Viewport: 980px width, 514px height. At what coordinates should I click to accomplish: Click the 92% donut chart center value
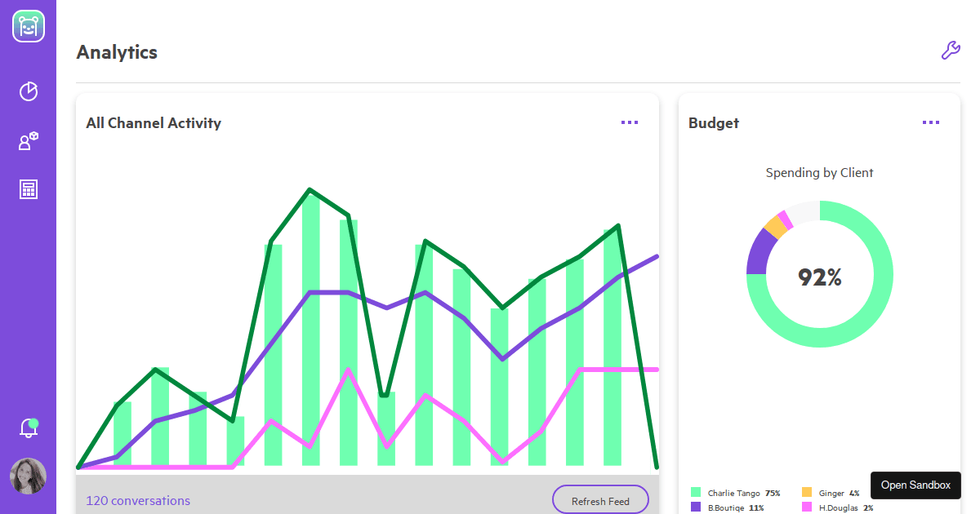[819, 277]
